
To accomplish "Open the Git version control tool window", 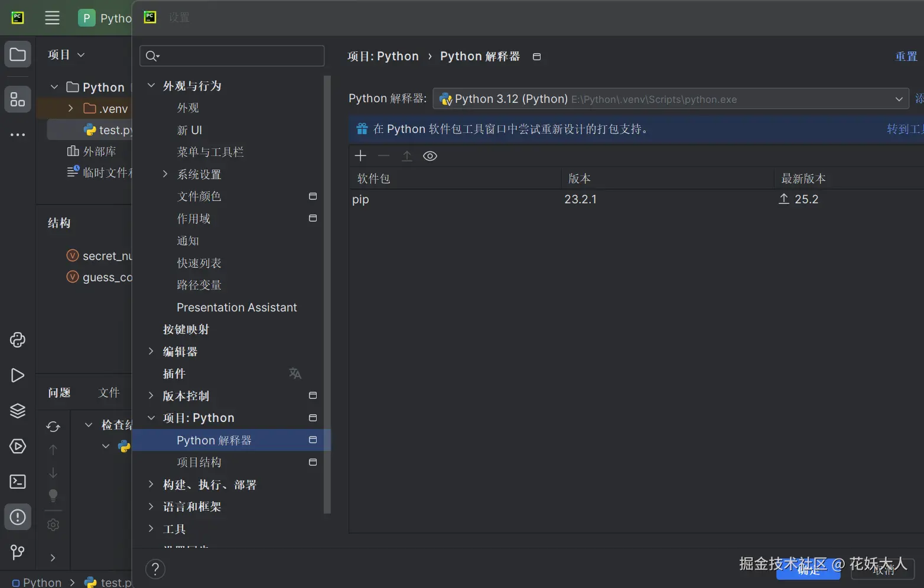I will coord(18,552).
